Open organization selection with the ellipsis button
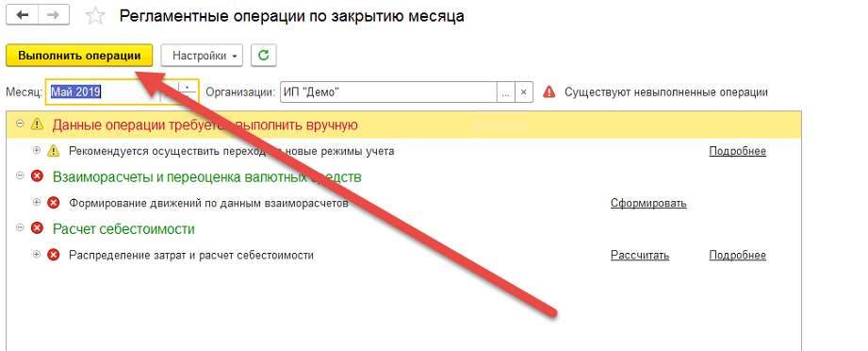 505,92
